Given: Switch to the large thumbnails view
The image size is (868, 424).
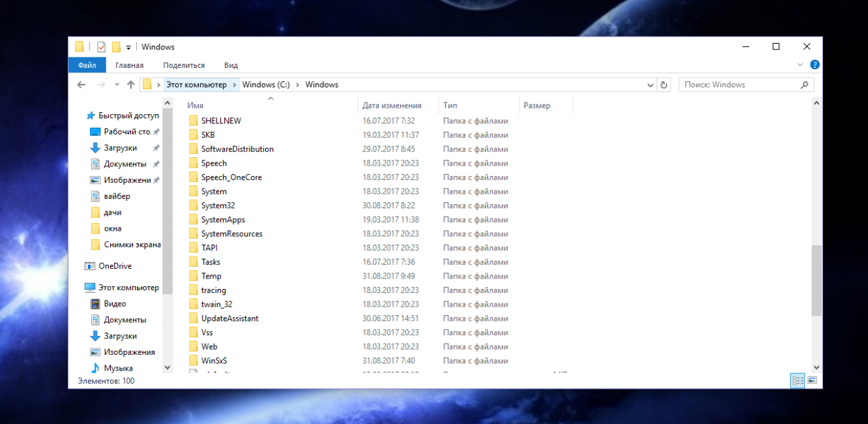Looking at the screenshot, I should [813, 380].
